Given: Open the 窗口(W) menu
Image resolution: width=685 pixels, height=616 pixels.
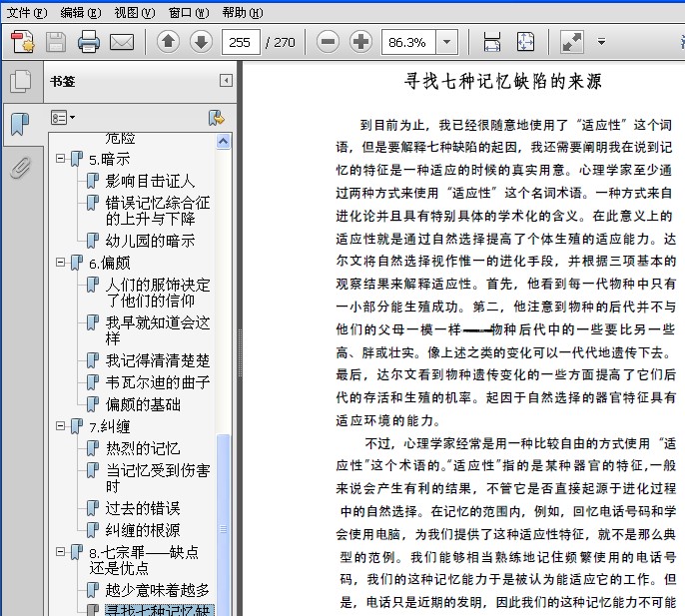Looking at the screenshot, I should [x=189, y=13].
